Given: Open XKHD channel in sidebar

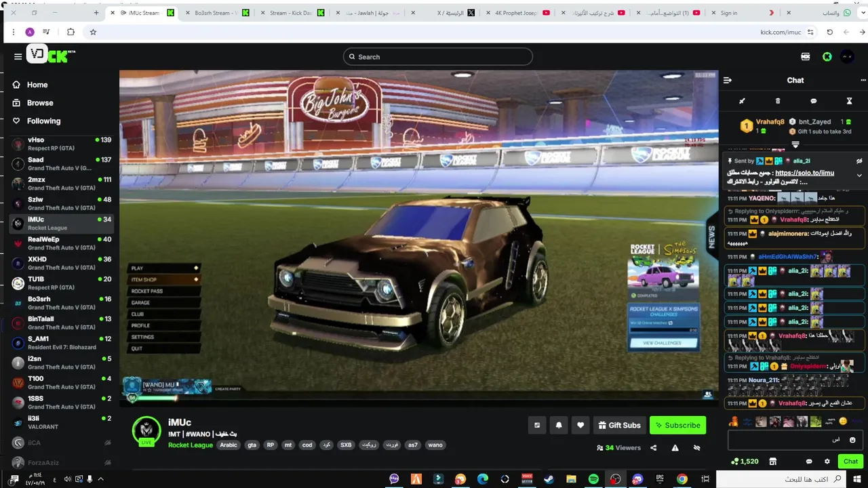Looking at the screenshot, I should [61, 263].
